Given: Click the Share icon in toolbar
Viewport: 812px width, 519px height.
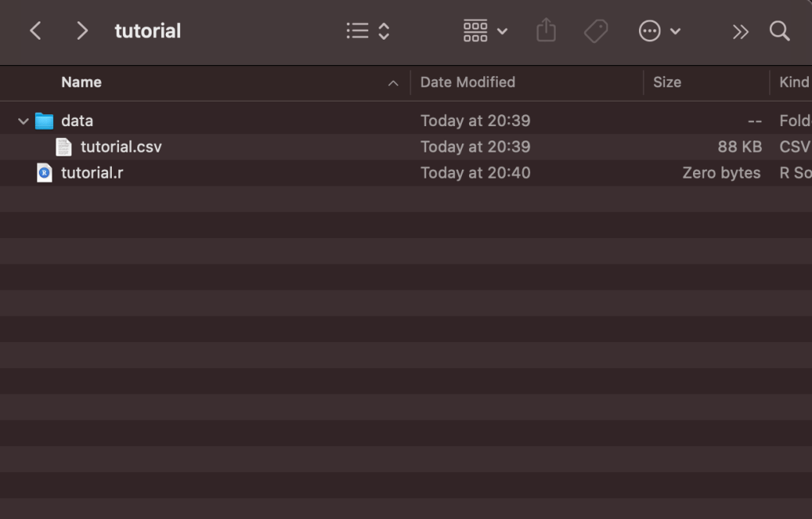Looking at the screenshot, I should click(546, 31).
